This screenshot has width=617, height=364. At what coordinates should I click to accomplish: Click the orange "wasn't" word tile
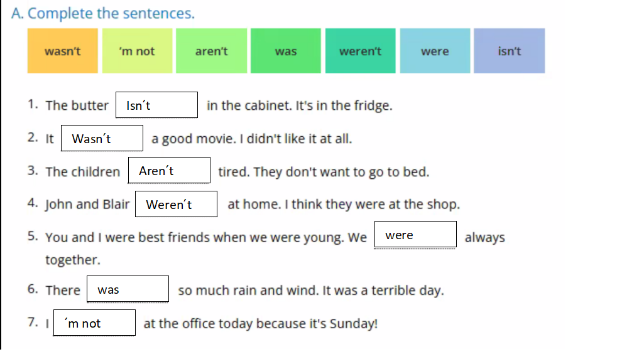(63, 51)
